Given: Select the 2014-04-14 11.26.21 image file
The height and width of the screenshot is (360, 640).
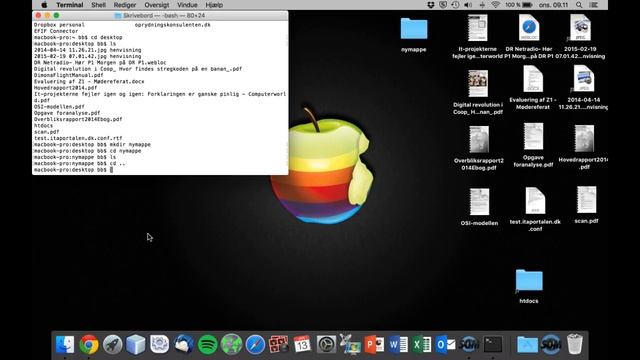Looking at the screenshot, I should [583, 88].
